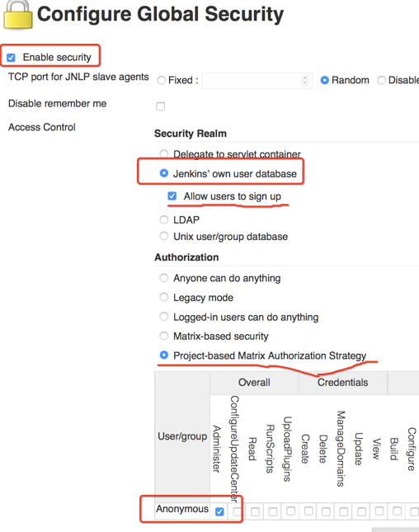Choose Anyone can do anything authorization
Viewport: 419px width, 532px height.
pyautogui.click(x=164, y=278)
